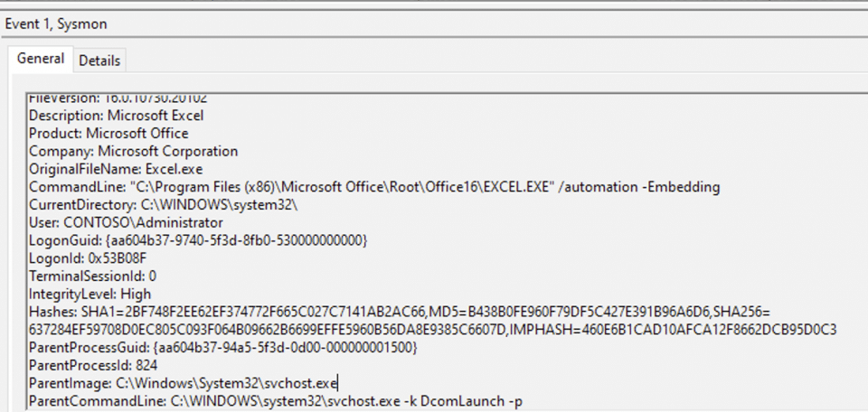
Task: Click the Description Microsoft Excel line
Action: [117, 116]
